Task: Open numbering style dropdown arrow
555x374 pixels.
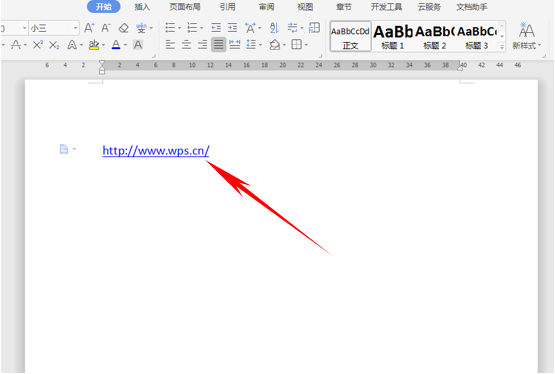Action: [x=201, y=28]
